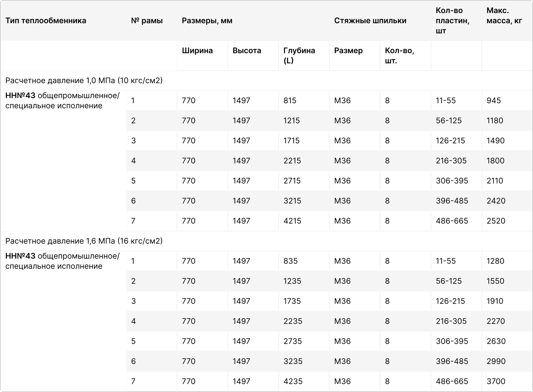Select the 'Высота' subheader cell

[x=247, y=51]
